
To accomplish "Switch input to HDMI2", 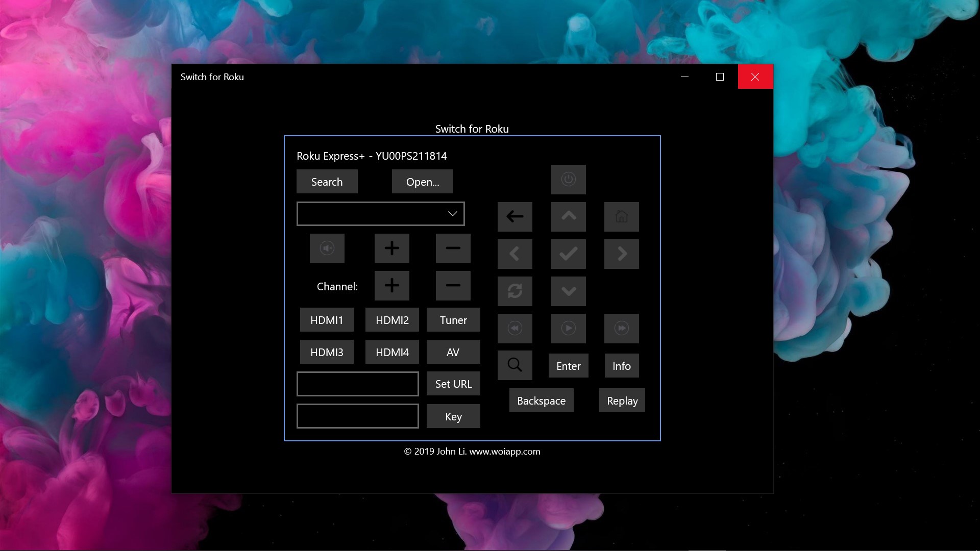I will click(x=392, y=320).
